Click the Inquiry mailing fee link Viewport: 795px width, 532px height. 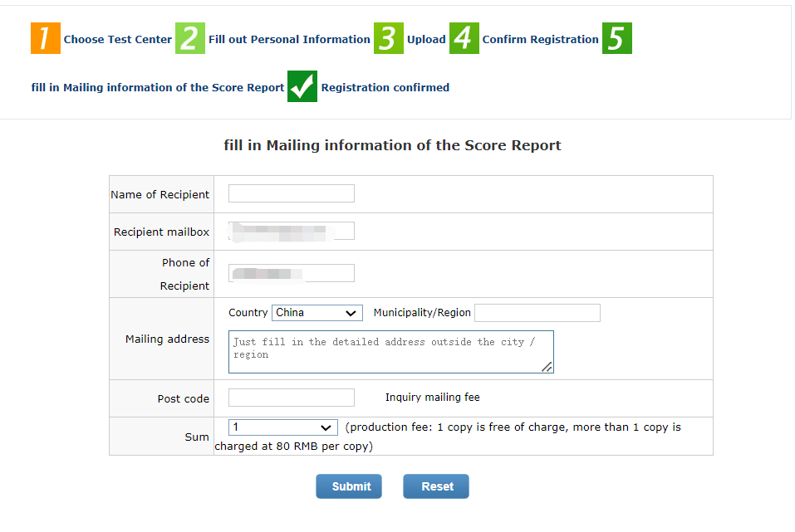coord(432,398)
